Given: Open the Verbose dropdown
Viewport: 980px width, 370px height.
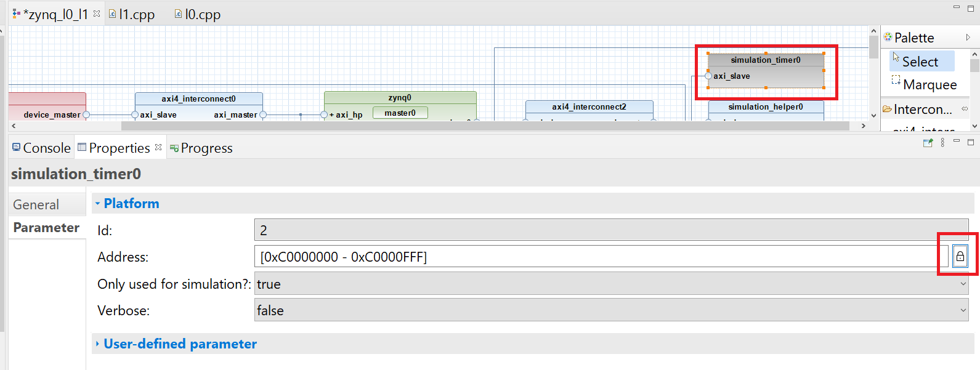Looking at the screenshot, I should 611,310.
